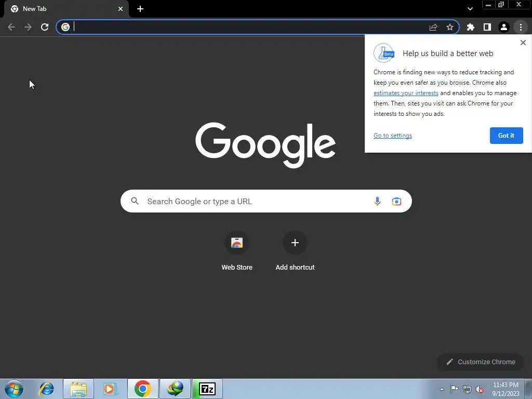Click the muted volume tray icon

[480, 389]
